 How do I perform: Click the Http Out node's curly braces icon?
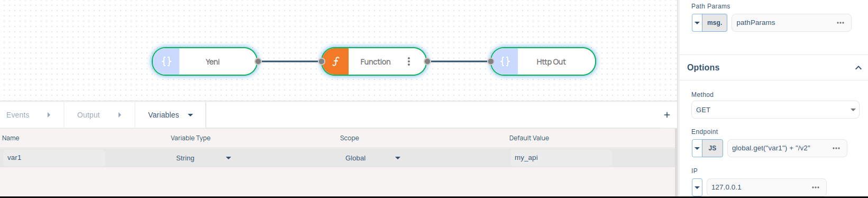pyautogui.click(x=505, y=61)
